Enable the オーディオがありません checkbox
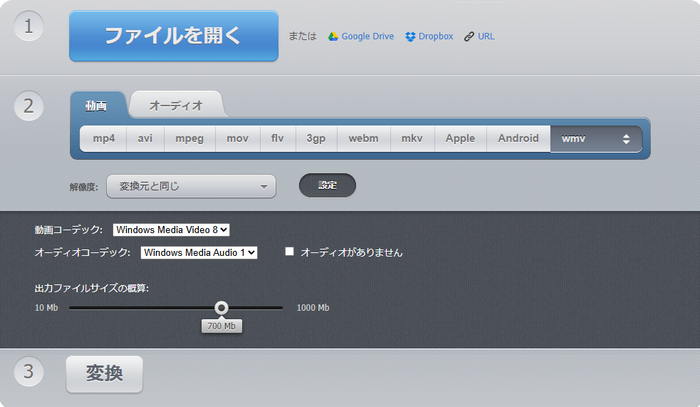Screen dimensions: 700x407 click(x=290, y=252)
